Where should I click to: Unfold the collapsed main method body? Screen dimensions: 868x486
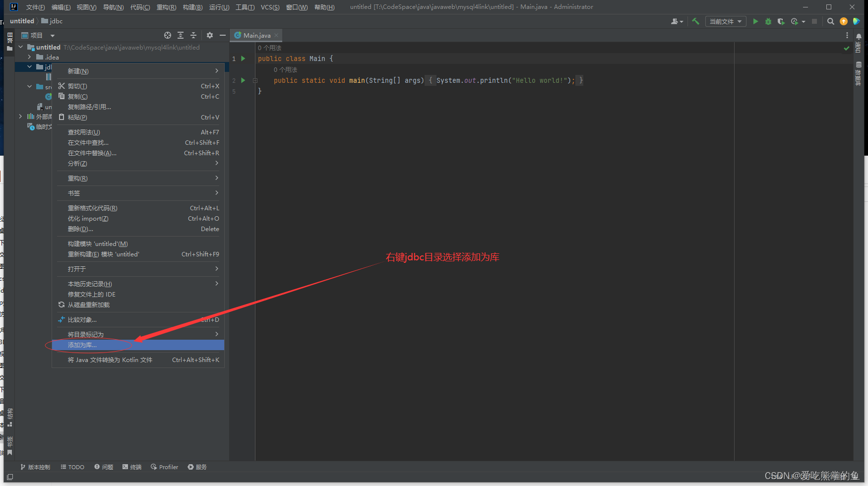click(255, 80)
